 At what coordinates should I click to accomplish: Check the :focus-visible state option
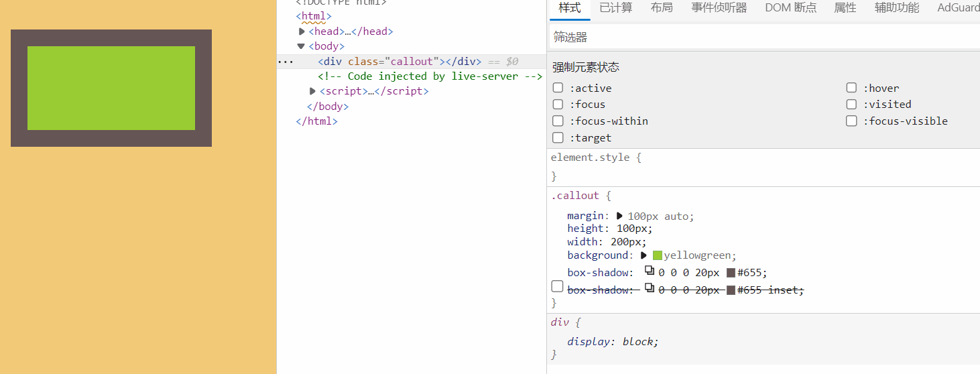tap(851, 121)
